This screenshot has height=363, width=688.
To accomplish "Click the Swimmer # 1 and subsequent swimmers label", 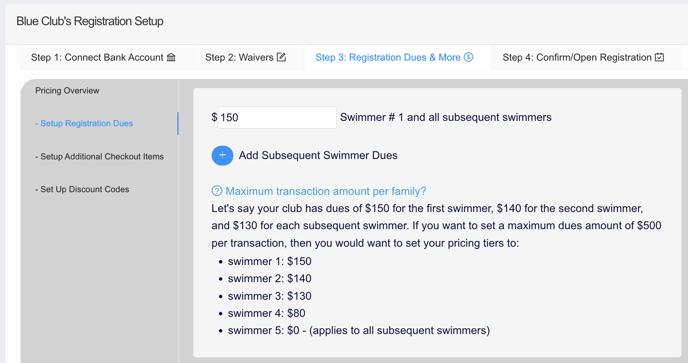I will (x=446, y=117).
